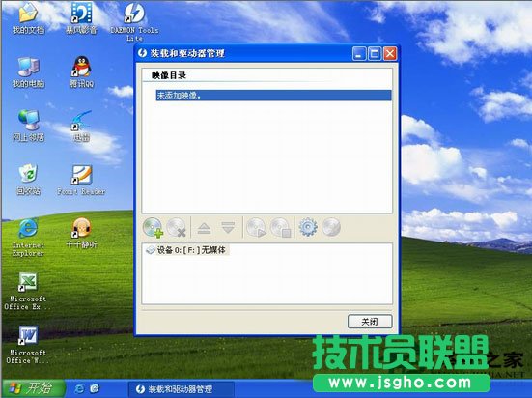The width and height of the screenshot is (532, 398).
Task: Click the Mount image play-disc icon
Action: coord(256,228)
